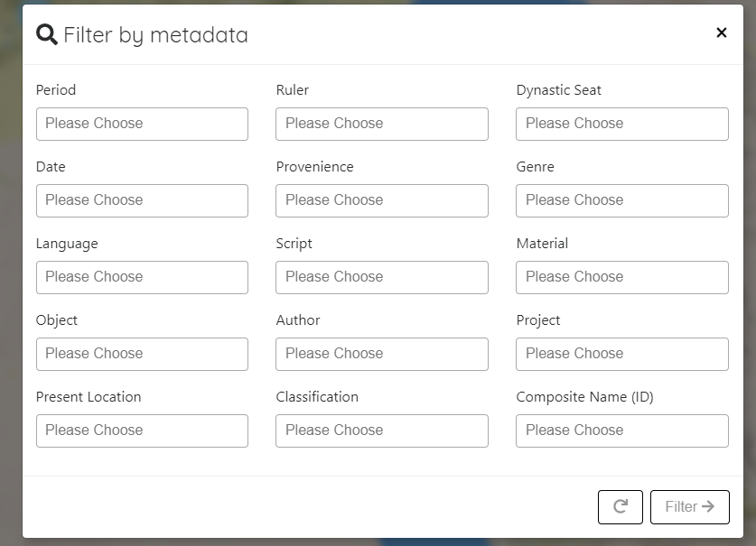This screenshot has height=546, width=756.
Task: Click the magnifier icon in dialog title
Action: click(46, 34)
